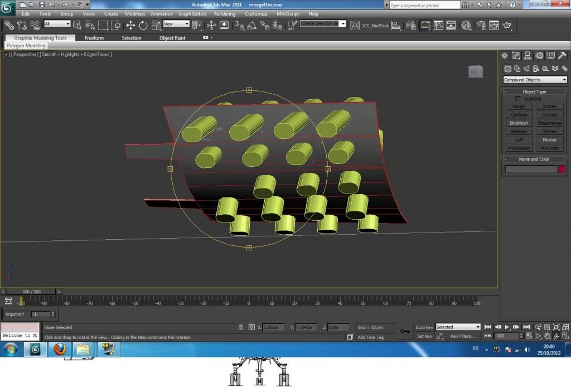
Task: Click the Key Filters button
Action: [463, 336]
